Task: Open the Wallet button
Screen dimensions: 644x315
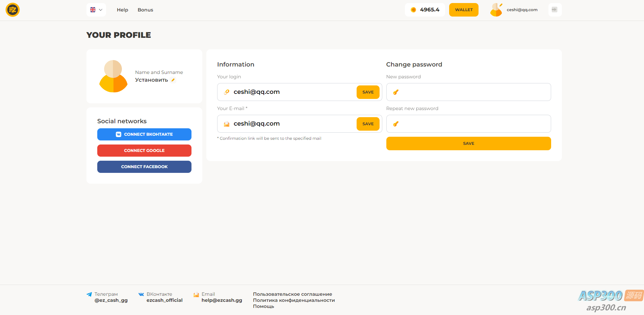Action: (464, 10)
